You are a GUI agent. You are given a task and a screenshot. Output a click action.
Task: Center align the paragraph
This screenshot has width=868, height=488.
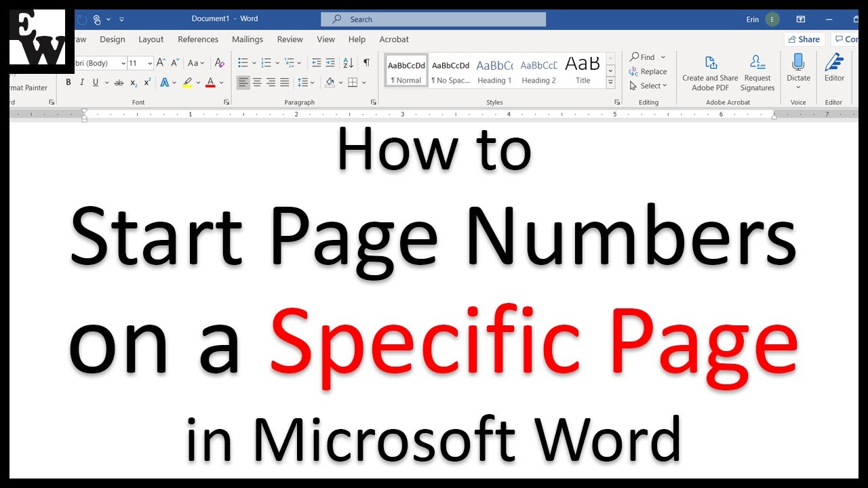tap(257, 83)
